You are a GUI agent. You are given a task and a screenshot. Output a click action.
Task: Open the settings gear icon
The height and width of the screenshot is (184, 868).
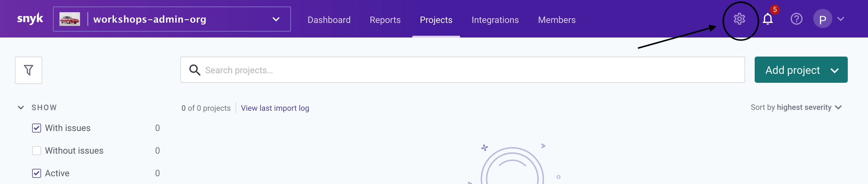click(739, 19)
